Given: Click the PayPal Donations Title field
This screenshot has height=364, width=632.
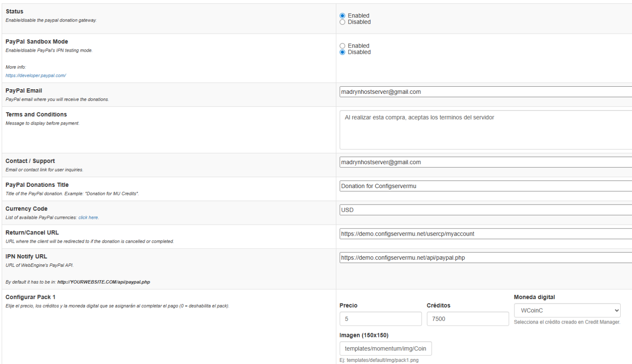Looking at the screenshot, I should tap(485, 186).
